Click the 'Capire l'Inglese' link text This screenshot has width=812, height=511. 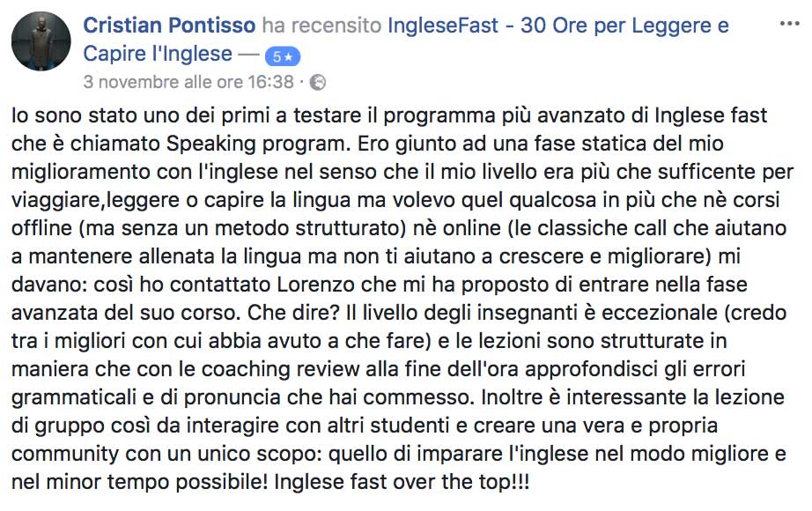click(158, 54)
